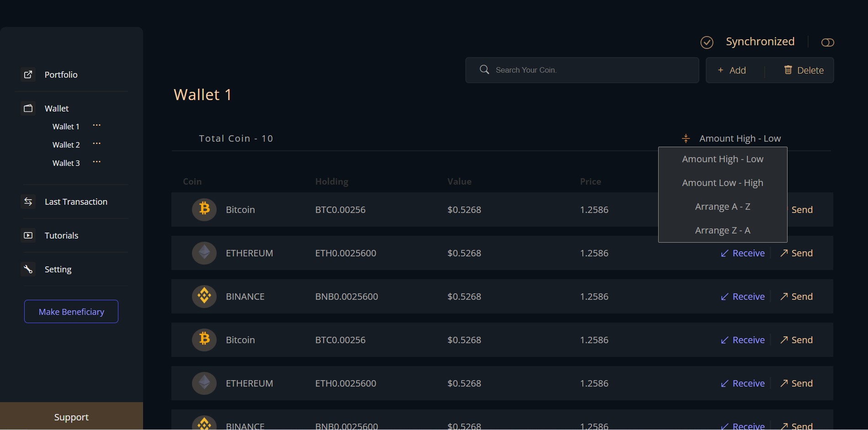
Task: Toggle the switch next to Synchronized
Action: click(827, 42)
